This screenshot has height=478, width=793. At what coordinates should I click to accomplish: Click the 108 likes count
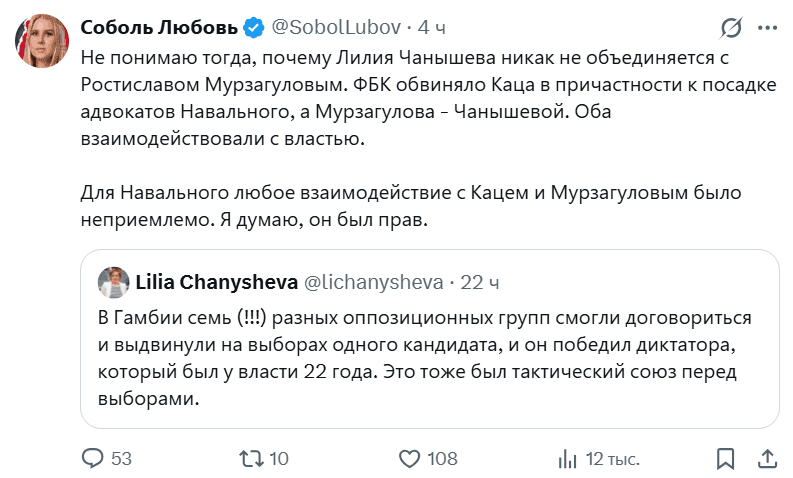pyautogui.click(x=443, y=459)
